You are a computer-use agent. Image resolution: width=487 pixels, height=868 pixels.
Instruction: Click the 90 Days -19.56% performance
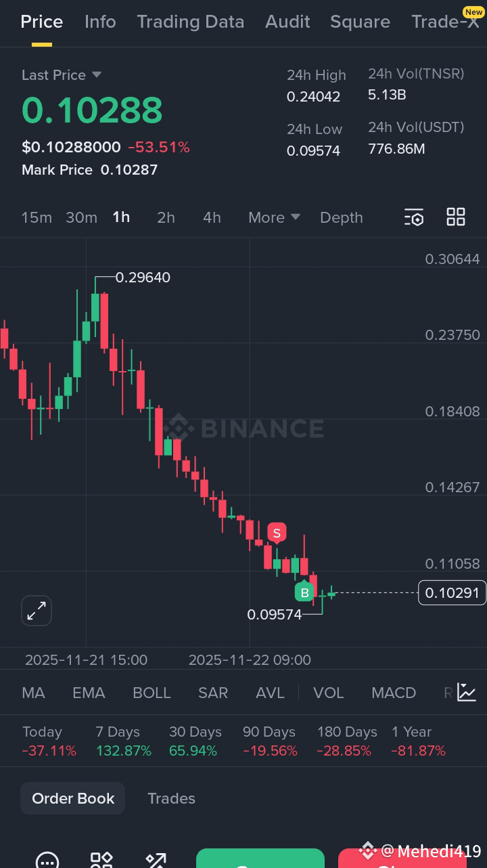(270, 741)
